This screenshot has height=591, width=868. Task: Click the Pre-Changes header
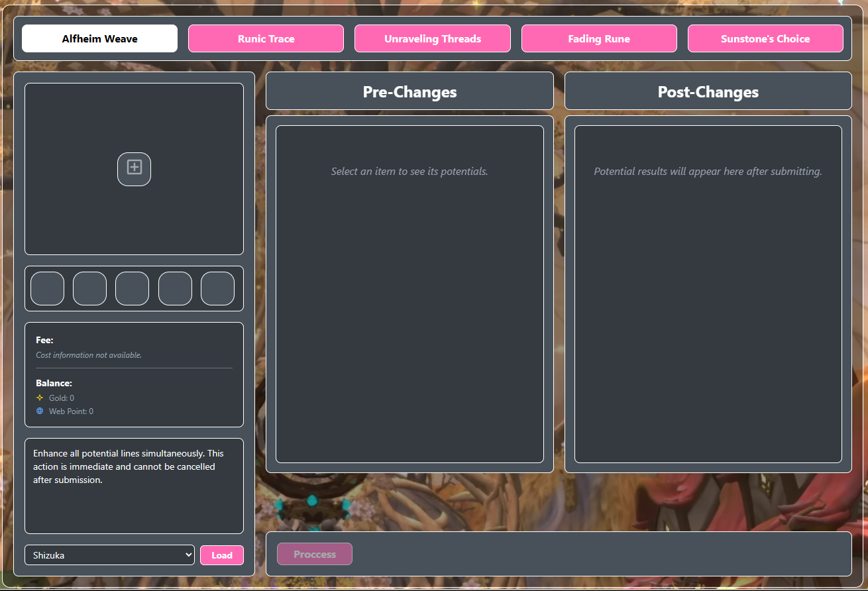(409, 91)
